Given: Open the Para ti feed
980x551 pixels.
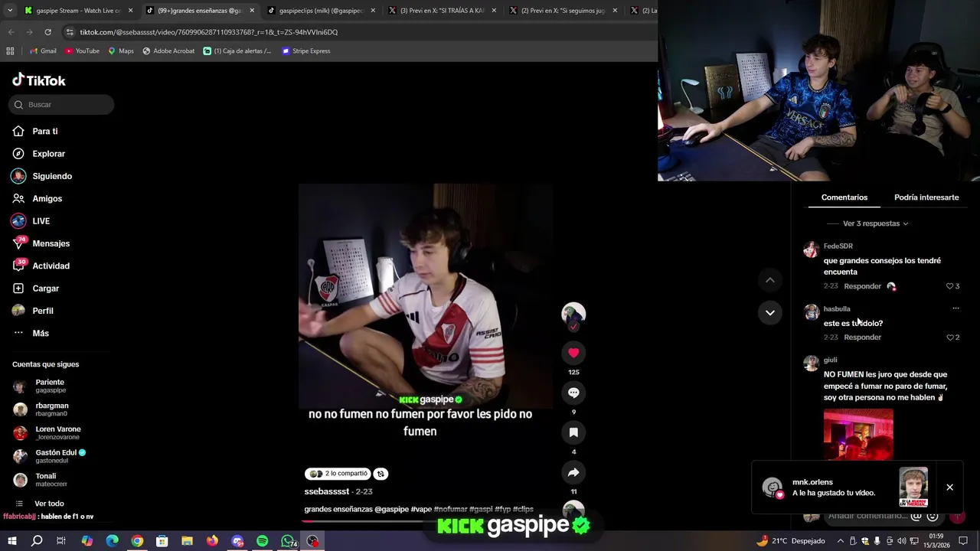Looking at the screenshot, I should [x=35, y=132].
